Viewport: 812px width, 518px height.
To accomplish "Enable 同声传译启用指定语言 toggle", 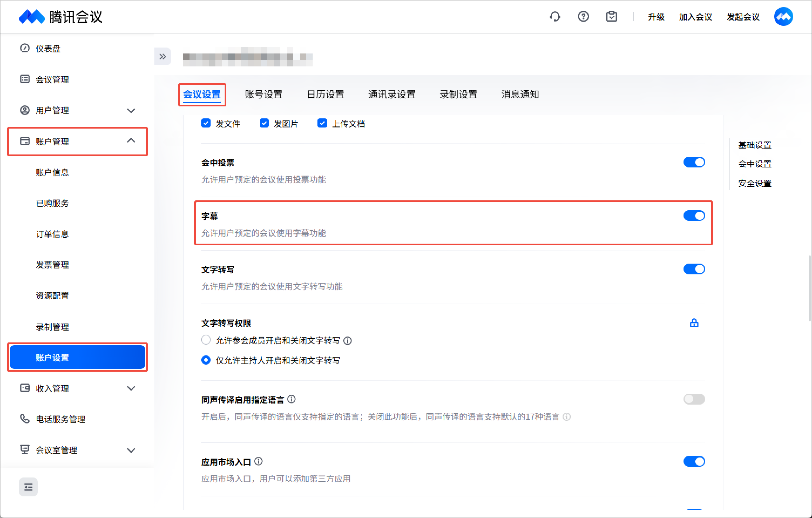I will (694, 399).
